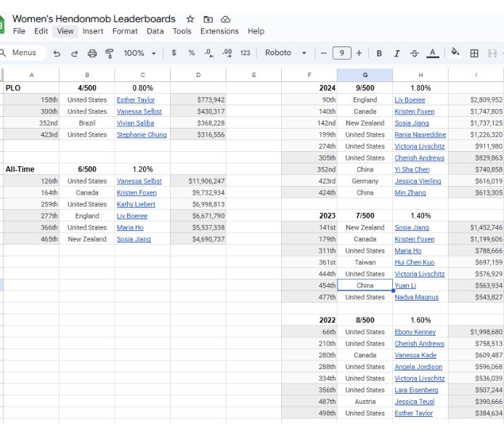Viewport: 504px width, 438px height.
Task: Decrease decimal places icon
Action: point(209,53)
